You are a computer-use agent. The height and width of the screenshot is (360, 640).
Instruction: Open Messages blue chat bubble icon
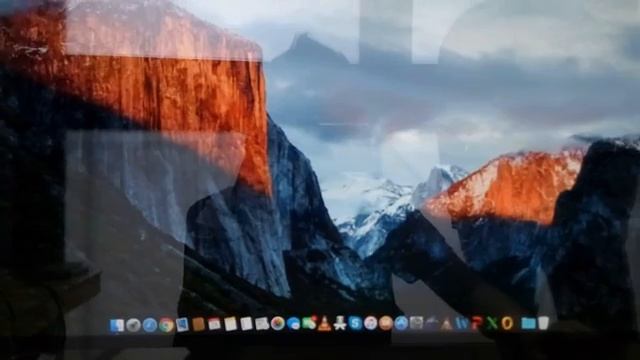pyautogui.click(x=293, y=324)
